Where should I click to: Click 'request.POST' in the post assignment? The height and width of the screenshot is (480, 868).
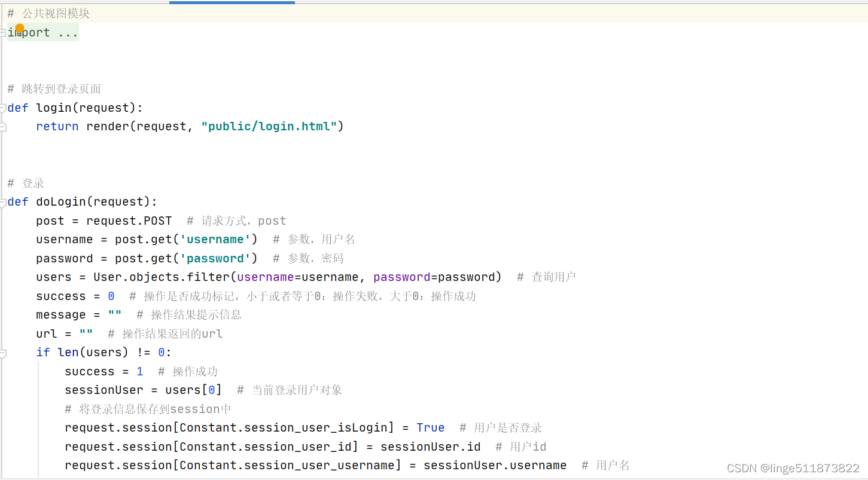click(129, 221)
